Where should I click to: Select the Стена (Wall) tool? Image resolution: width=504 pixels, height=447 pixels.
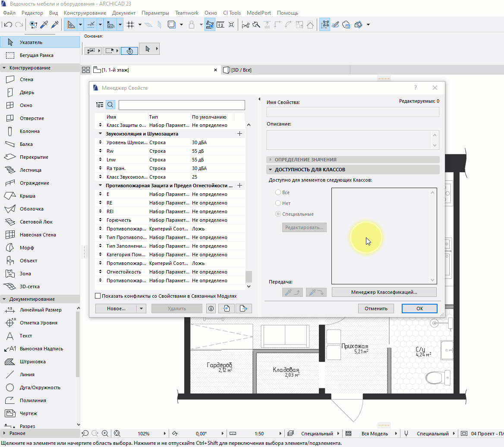(26, 79)
